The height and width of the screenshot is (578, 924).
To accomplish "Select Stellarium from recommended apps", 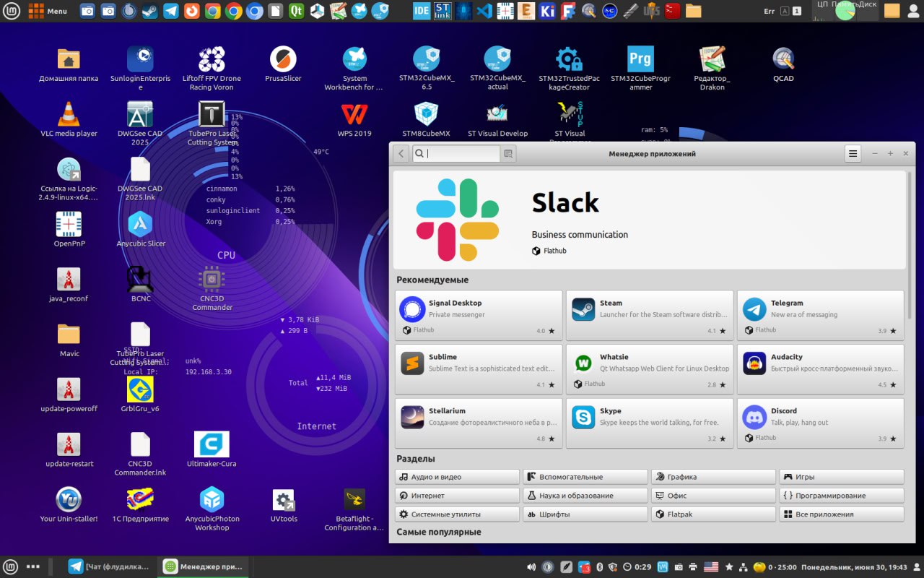I will 479,423.
